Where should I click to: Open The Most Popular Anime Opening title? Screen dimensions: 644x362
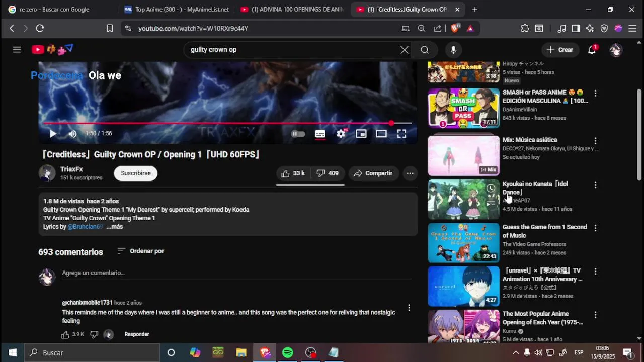[x=543, y=318]
